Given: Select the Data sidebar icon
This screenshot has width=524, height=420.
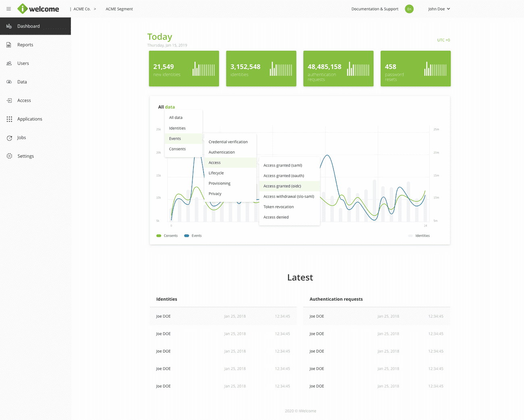Looking at the screenshot, I should click(x=9, y=82).
